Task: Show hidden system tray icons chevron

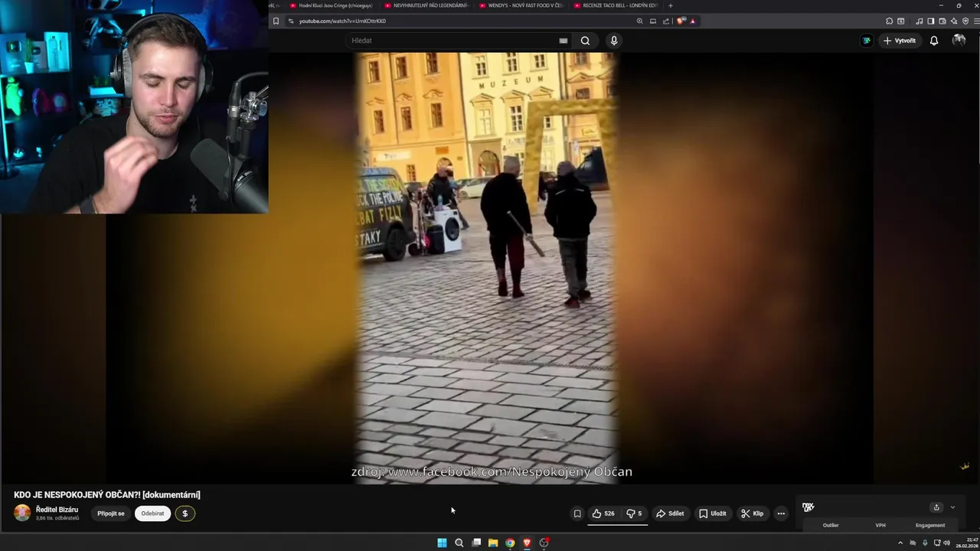Action: coord(900,543)
